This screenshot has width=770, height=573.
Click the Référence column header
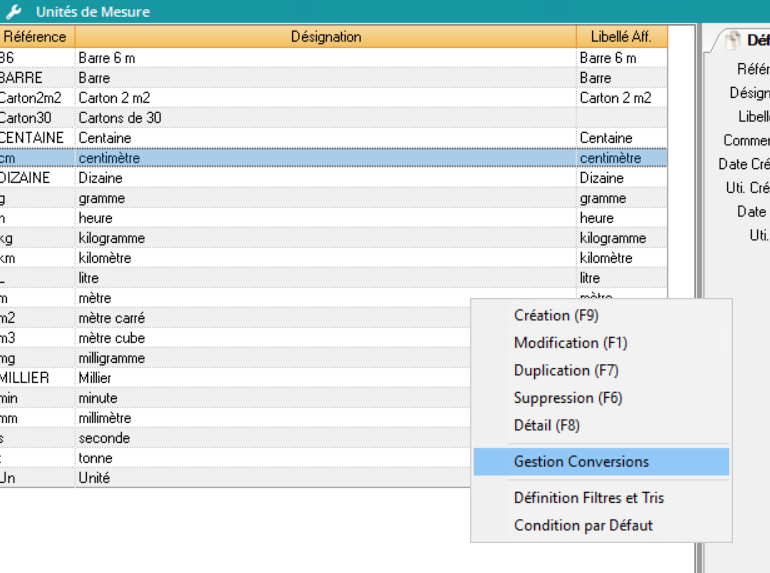pyautogui.click(x=34, y=37)
